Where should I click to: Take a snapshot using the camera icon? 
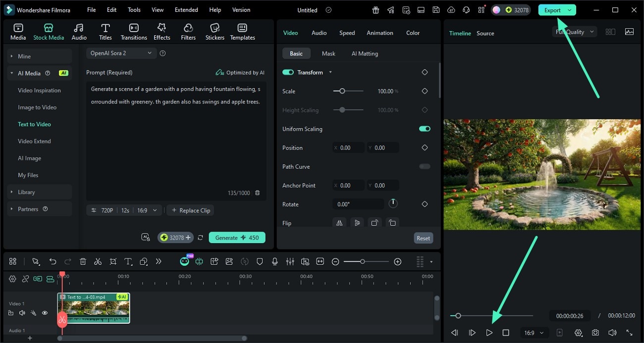595,333
